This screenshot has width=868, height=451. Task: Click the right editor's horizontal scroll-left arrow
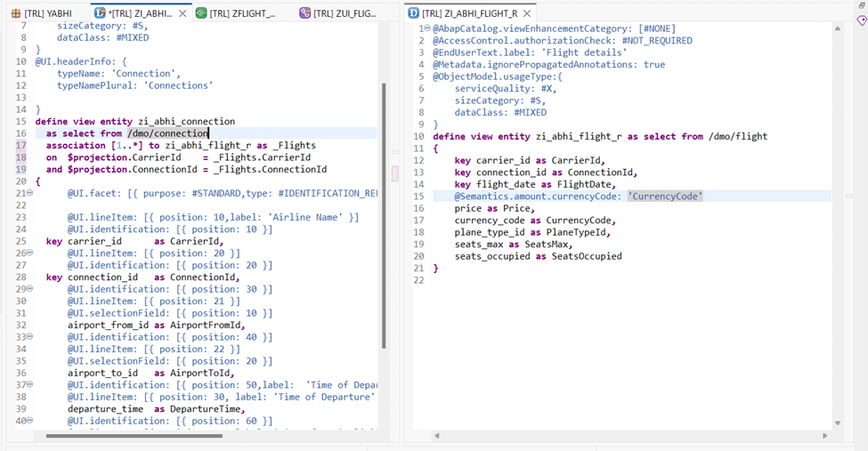pos(436,436)
